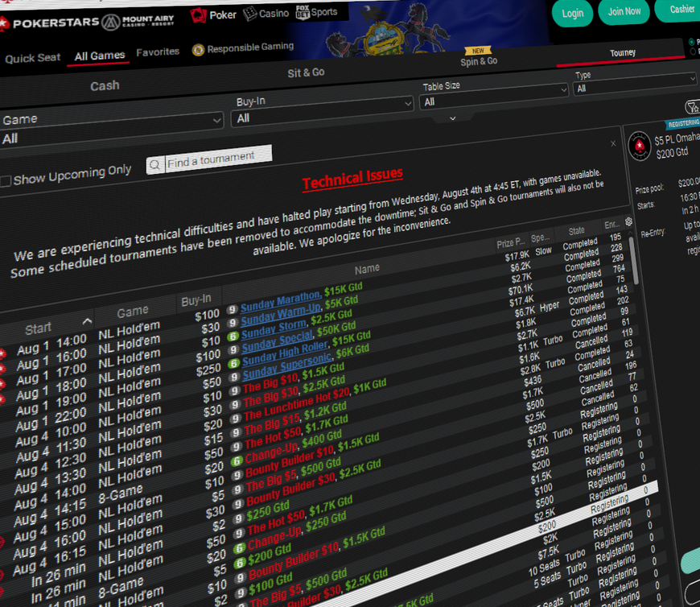
Task: Click the 6-max badge beside Sunday High Roller
Action: (x=234, y=364)
